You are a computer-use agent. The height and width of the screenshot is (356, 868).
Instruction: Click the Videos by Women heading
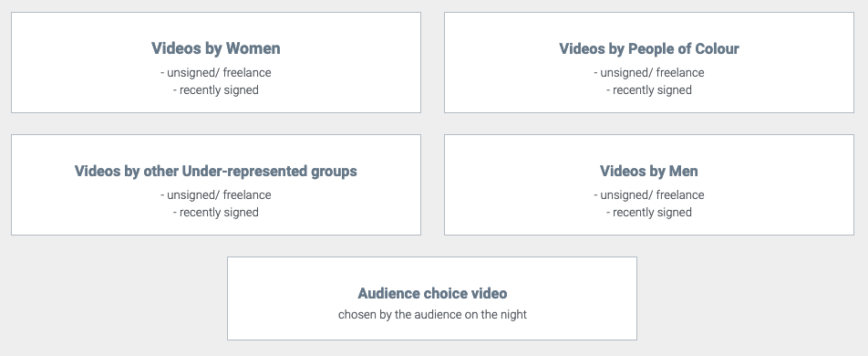[x=216, y=48]
